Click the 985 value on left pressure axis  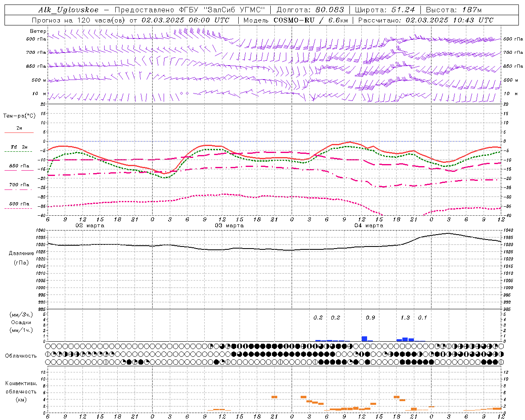pyautogui.click(x=42, y=309)
